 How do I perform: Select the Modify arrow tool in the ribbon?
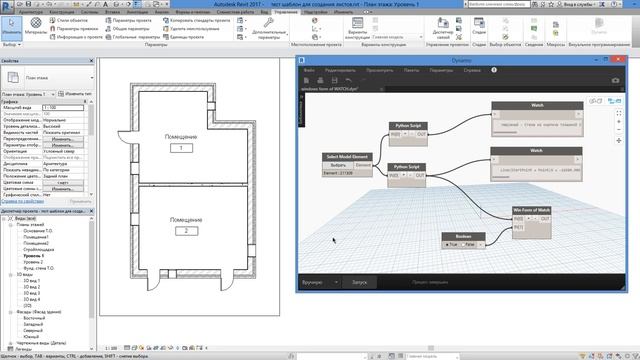coord(11,28)
